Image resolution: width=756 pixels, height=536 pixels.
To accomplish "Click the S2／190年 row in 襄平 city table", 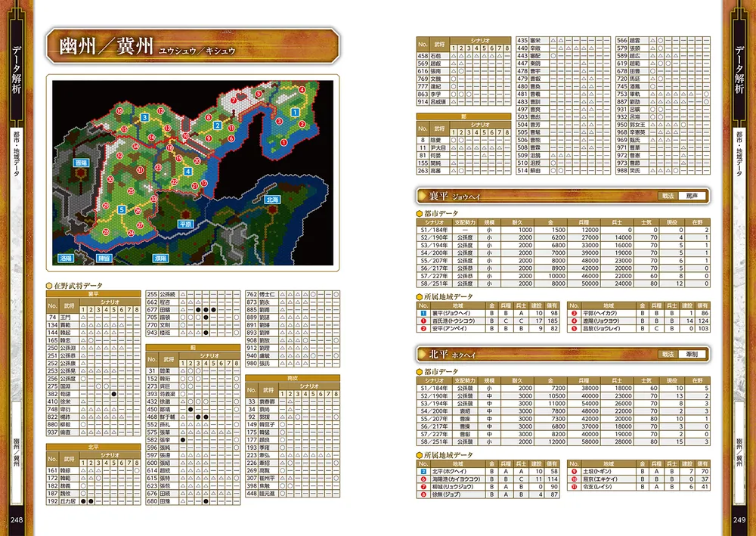I will click(563, 237).
